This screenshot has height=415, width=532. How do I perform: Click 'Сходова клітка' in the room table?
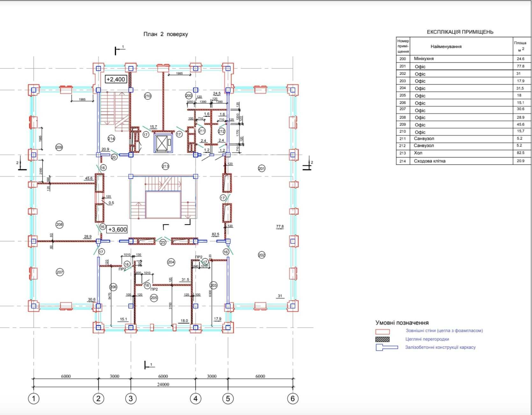pos(430,161)
